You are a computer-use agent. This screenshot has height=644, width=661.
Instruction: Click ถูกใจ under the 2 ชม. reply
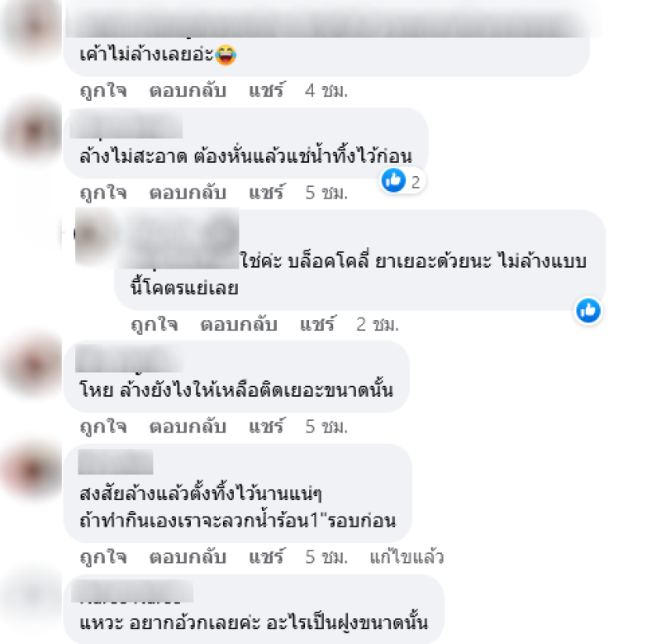pyautogui.click(x=155, y=324)
